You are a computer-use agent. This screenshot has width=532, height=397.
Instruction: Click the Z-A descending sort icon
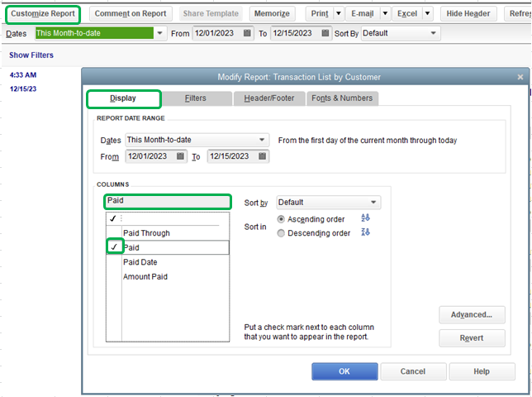[365, 232]
